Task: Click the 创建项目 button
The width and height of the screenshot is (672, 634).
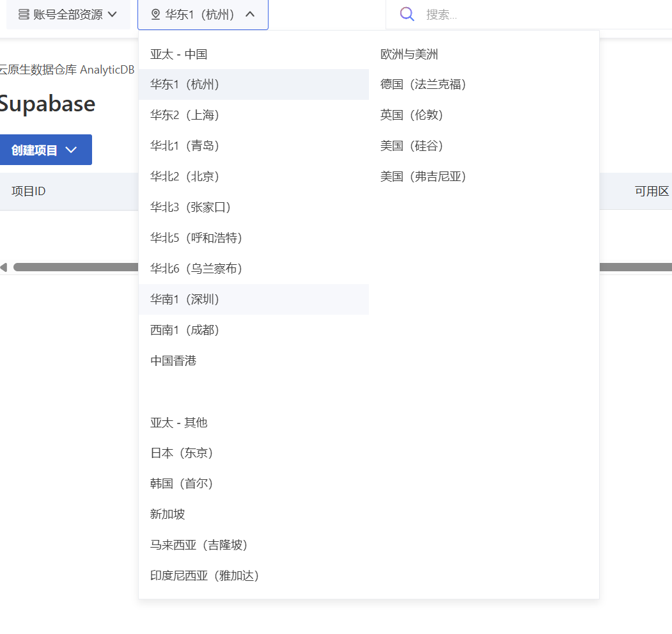Action: coord(35,150)
